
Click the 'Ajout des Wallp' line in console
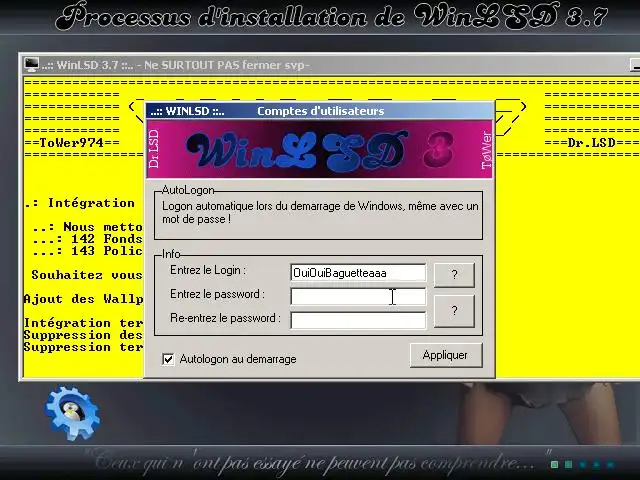tap(84, 299)
